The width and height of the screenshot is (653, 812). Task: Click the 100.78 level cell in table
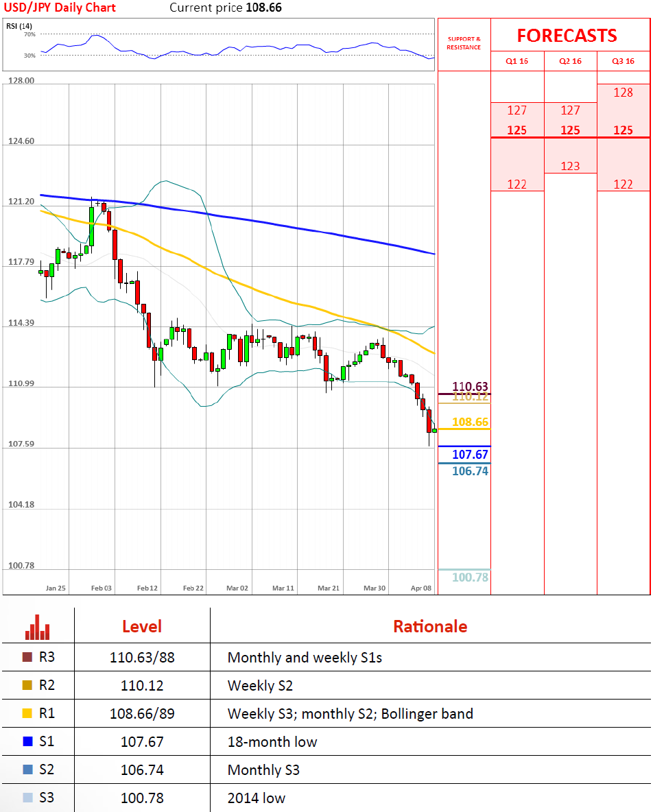pyautogui.click(x=142, y=798)
